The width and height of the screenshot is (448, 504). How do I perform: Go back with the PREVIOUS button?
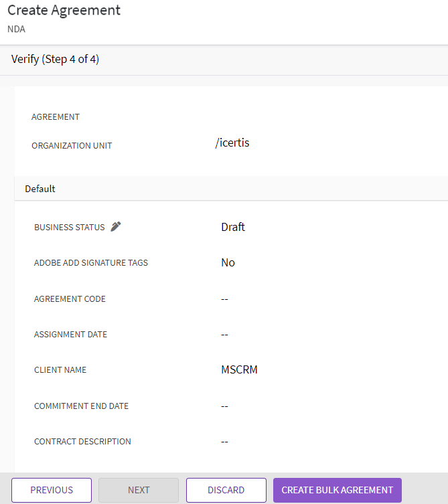(52, 490)
